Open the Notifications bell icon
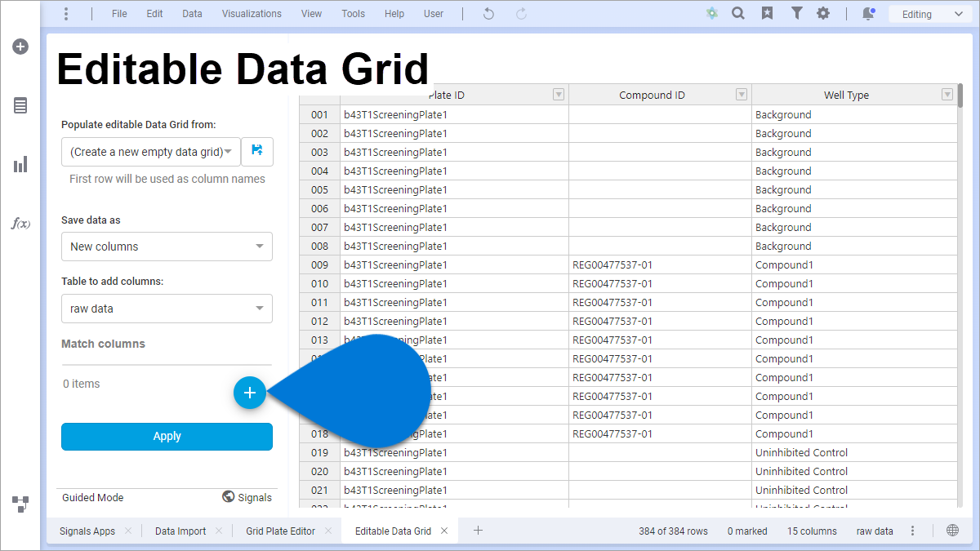The width and height of the screenshot is (980, 551). [x=869, y=14]
